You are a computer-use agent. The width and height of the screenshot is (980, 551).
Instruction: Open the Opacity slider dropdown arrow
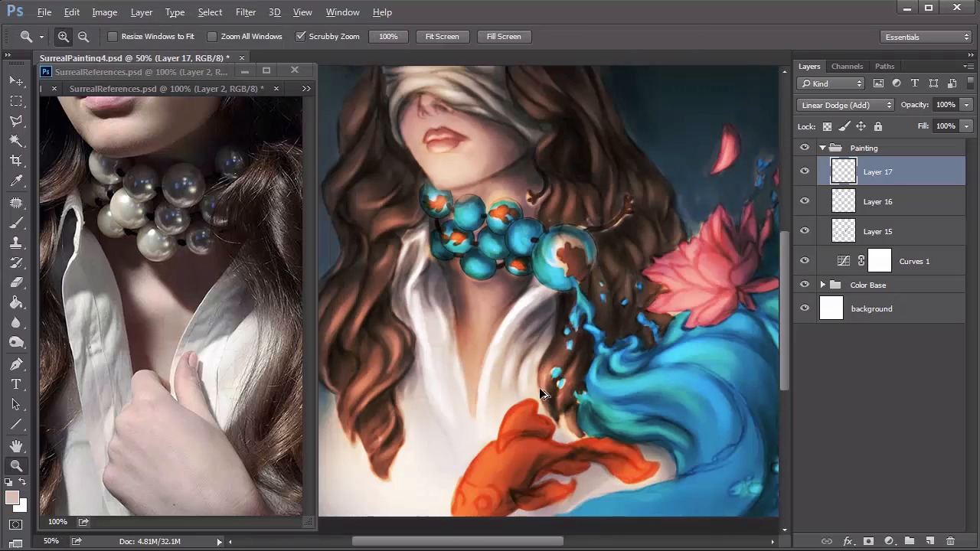966,105
